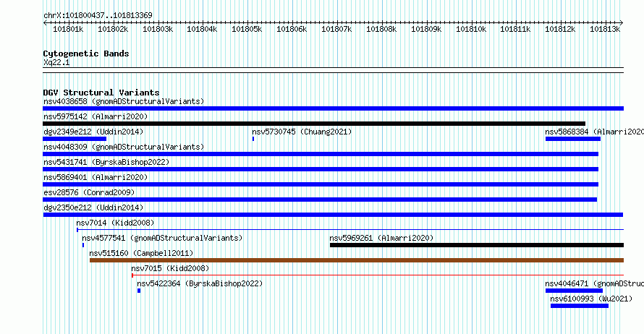The image size is (644, 334).
Task: Click the 101809k ruler position
Action: click(x=426, y=29)
